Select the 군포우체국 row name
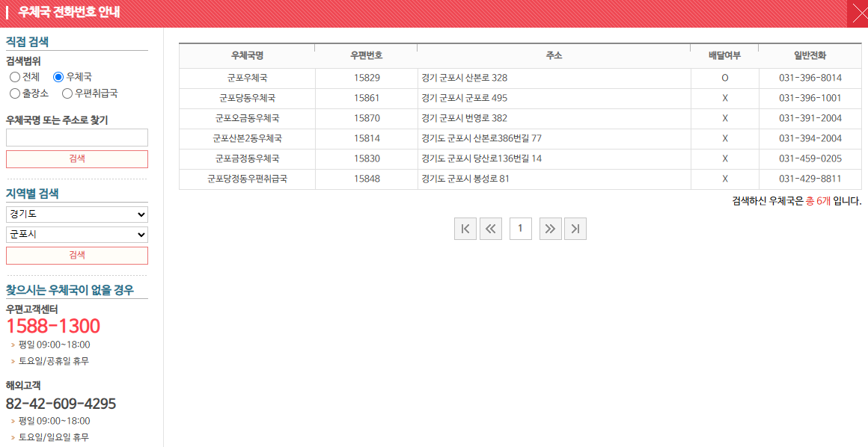Viewport: 868px width, 447px height. (248, 78)
